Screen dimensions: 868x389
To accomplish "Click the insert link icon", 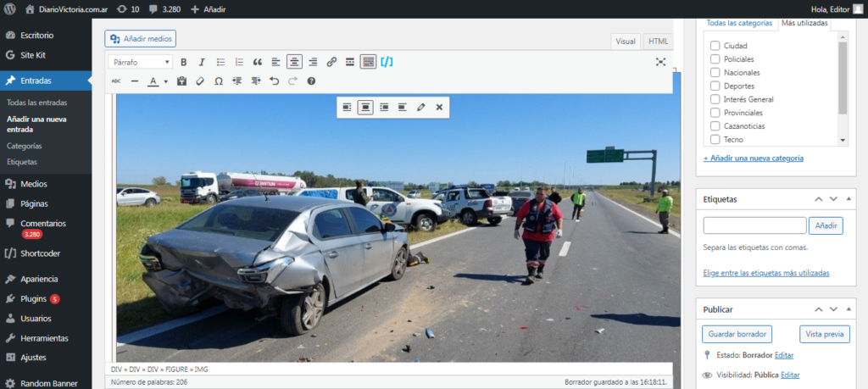I will tap(331, 62).
